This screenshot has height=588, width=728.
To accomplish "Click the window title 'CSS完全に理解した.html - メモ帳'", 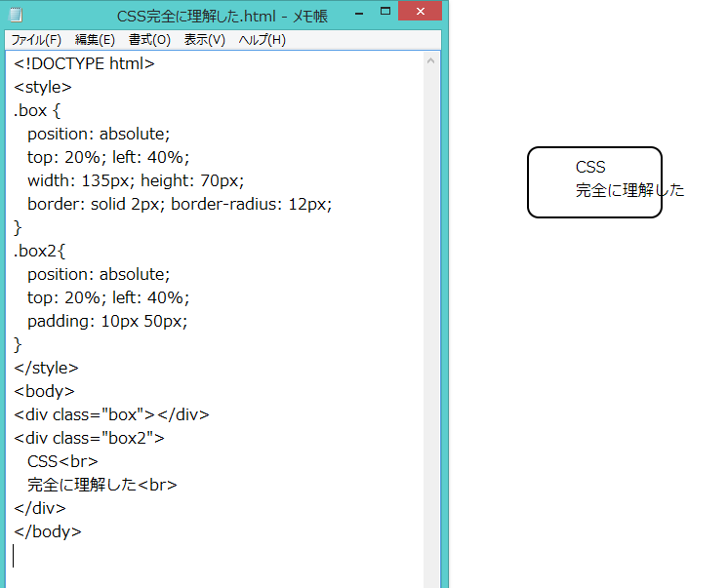I will point(222,17).
